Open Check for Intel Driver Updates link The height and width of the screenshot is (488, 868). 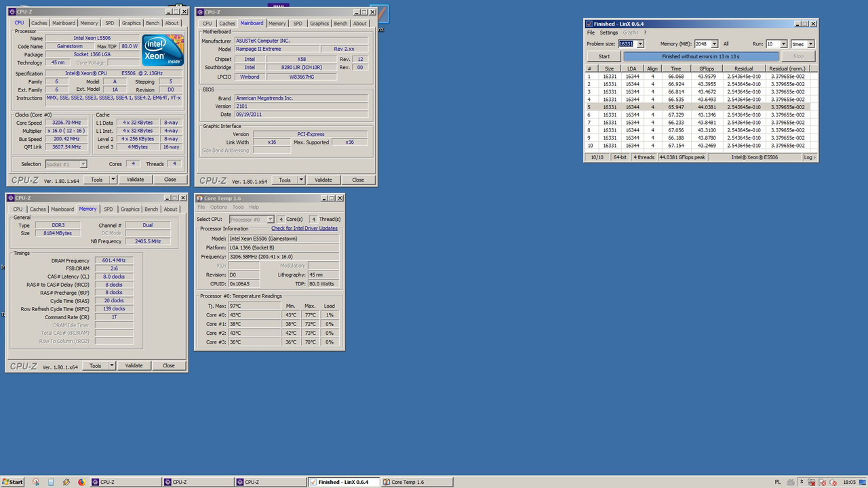click(304, 228)
